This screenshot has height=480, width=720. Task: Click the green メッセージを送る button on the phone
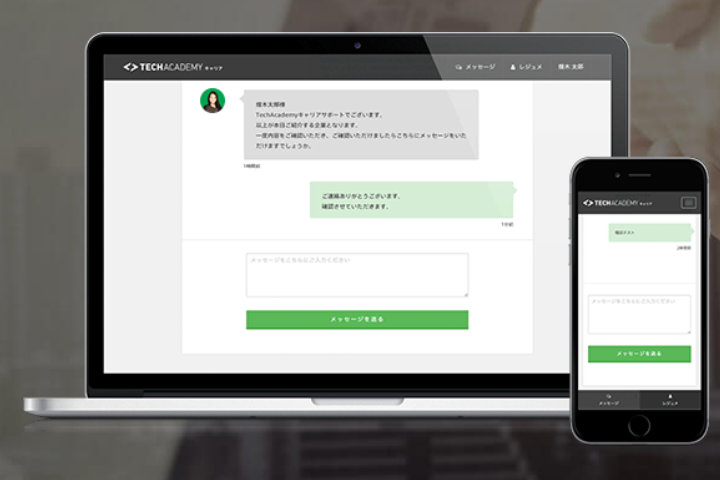click(x=639, y=354)
